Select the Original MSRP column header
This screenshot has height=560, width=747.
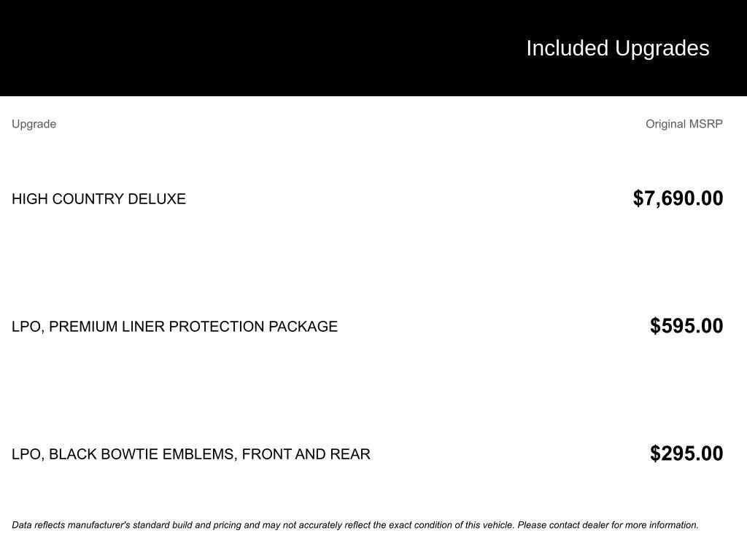(684, 124)
